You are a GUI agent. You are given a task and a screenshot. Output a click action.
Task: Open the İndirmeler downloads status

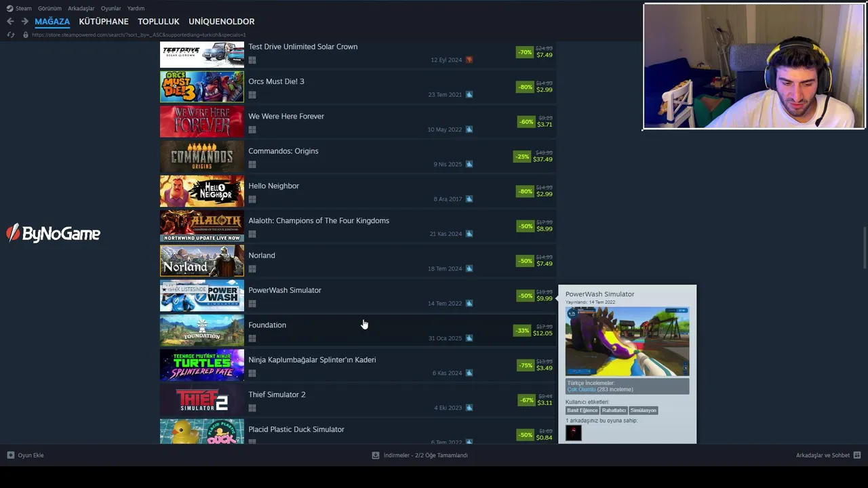(420, 455)
